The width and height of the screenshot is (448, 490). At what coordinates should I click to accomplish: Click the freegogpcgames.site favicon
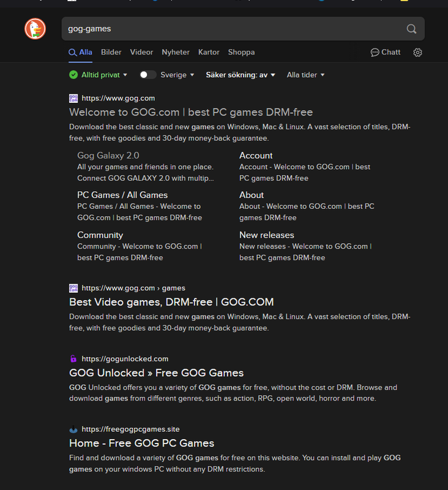coord(73,429)
